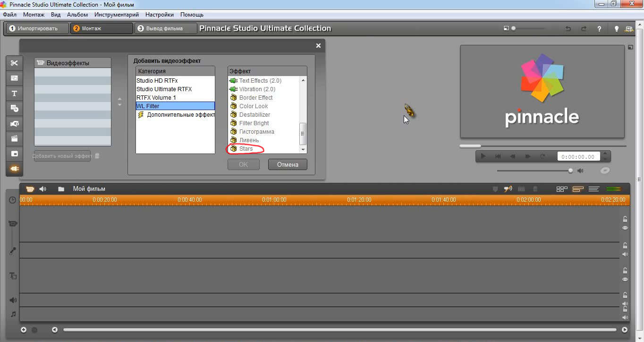This screenshot has width=644, height=342.
Task: Close the video effects panel with X
Action: click(x=318, y=45)
